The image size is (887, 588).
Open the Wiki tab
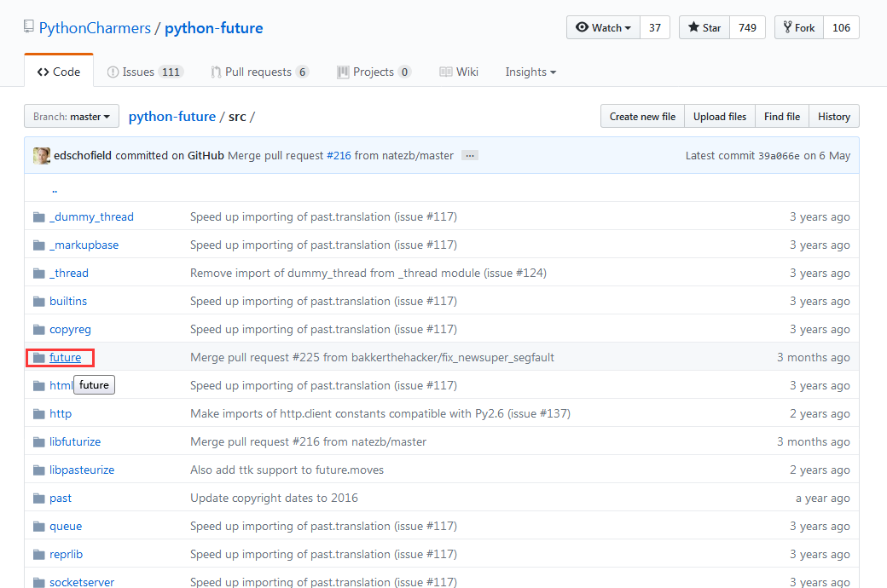coord(459,72)
